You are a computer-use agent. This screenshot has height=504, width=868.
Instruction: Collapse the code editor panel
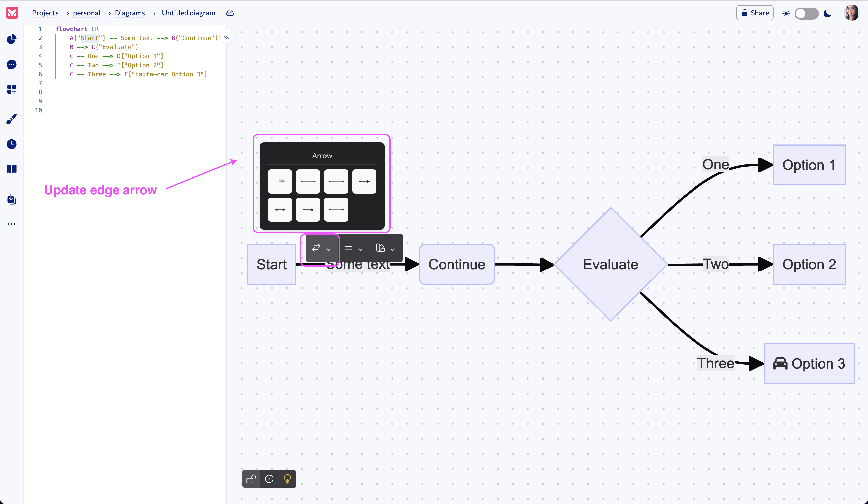pyautogui.click(x=227, y=36)
